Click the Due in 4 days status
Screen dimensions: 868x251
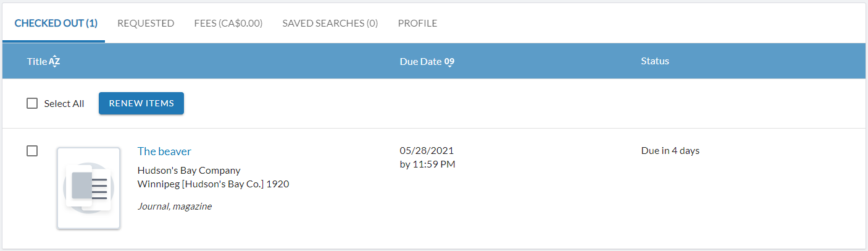tap(670, 150)
